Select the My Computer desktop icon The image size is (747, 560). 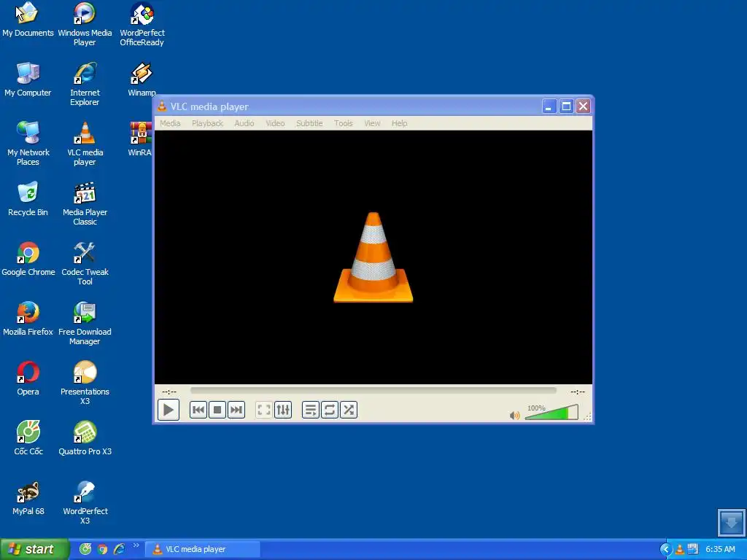click(x=28, y=80)
